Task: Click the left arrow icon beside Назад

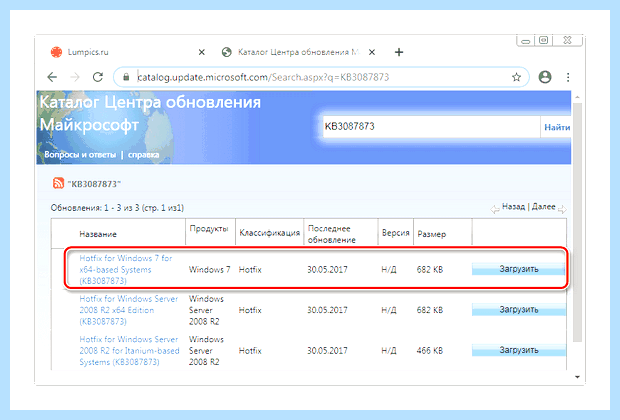Action: click(495, 209)
